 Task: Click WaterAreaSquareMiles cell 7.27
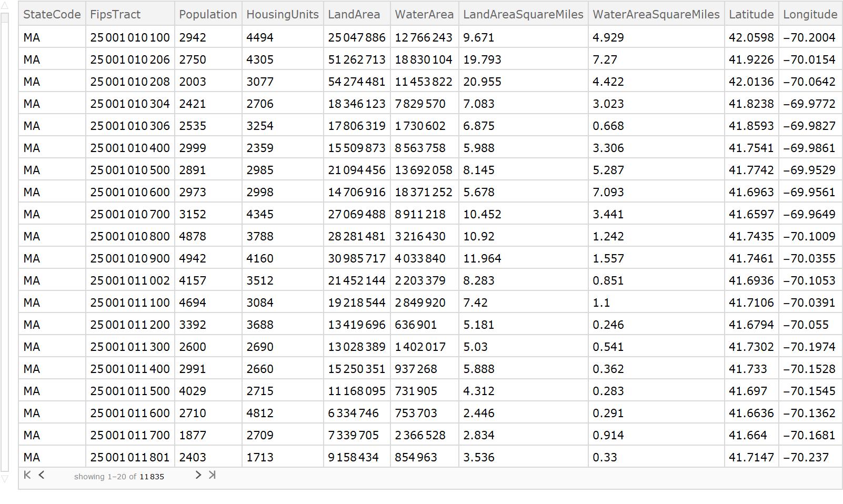point(656,59)
